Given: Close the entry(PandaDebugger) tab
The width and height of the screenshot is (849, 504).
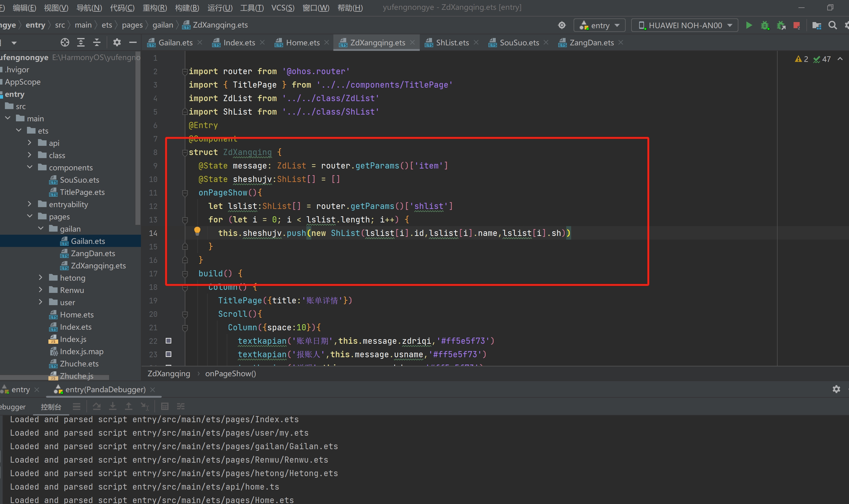Looking at the screenshot, I should [153, 389].
